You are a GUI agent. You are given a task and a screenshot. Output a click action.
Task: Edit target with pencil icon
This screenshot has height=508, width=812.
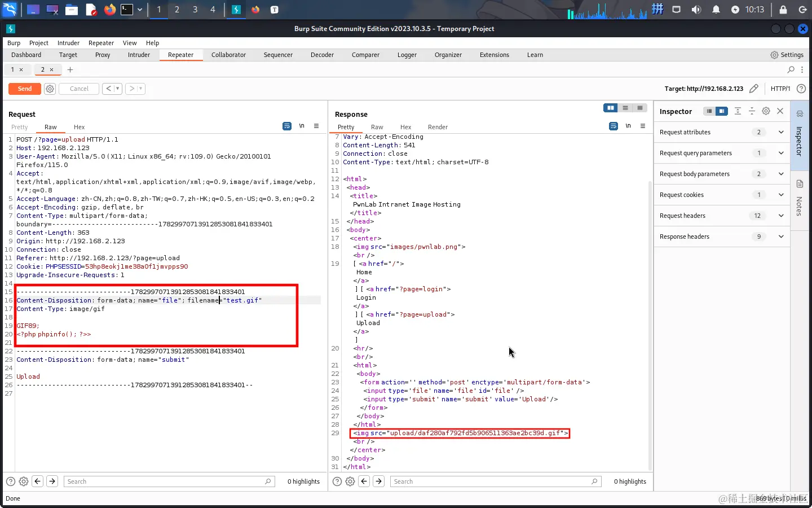click(753, 89)
